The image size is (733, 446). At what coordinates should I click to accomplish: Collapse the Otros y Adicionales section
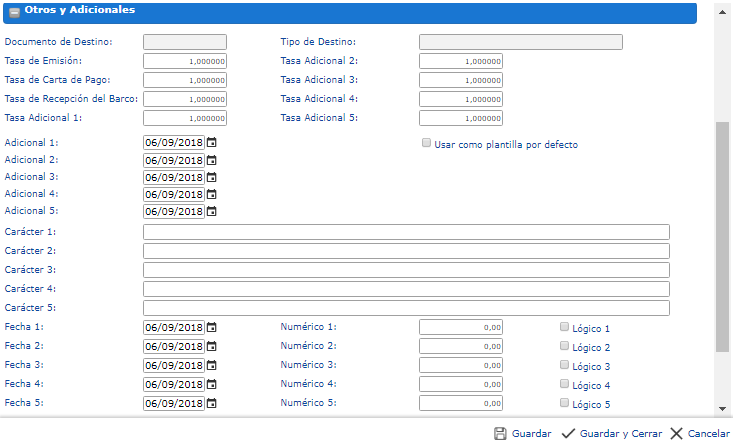(x=14, y=13)
